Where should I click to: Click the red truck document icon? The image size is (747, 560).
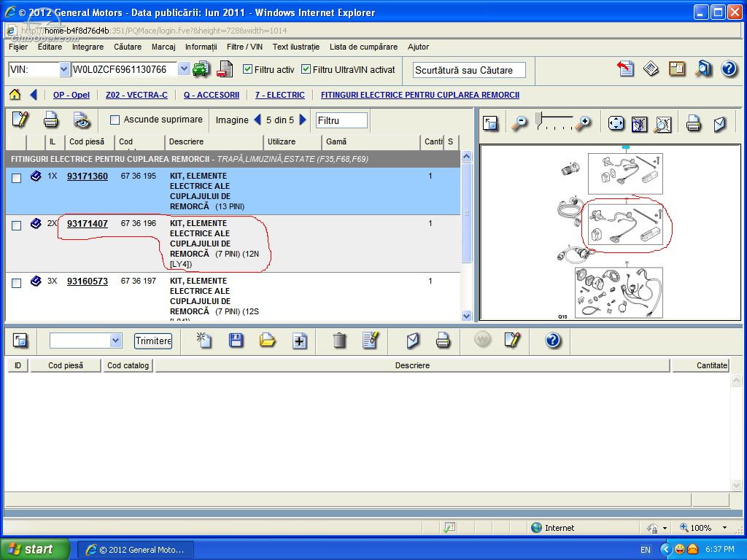pos(225,69)
